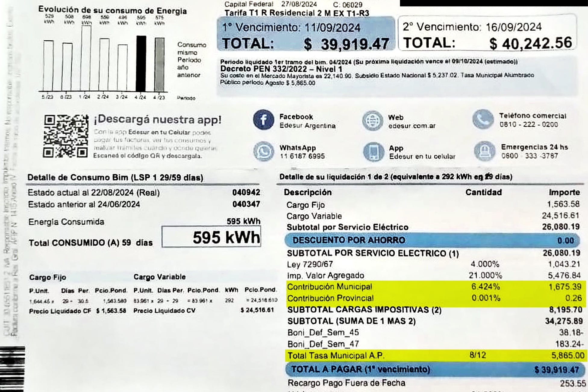Click the highlighted Contribución Municipal row

tap(436, 287)
